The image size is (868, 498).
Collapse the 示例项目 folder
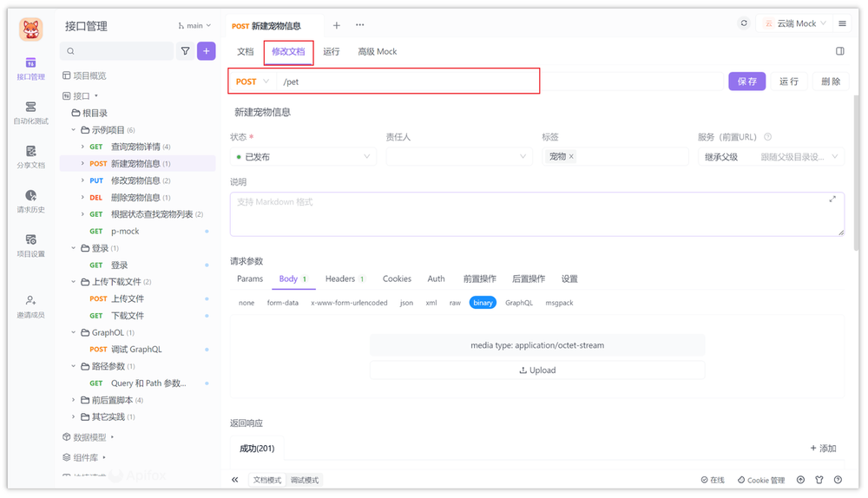point(74,130)
